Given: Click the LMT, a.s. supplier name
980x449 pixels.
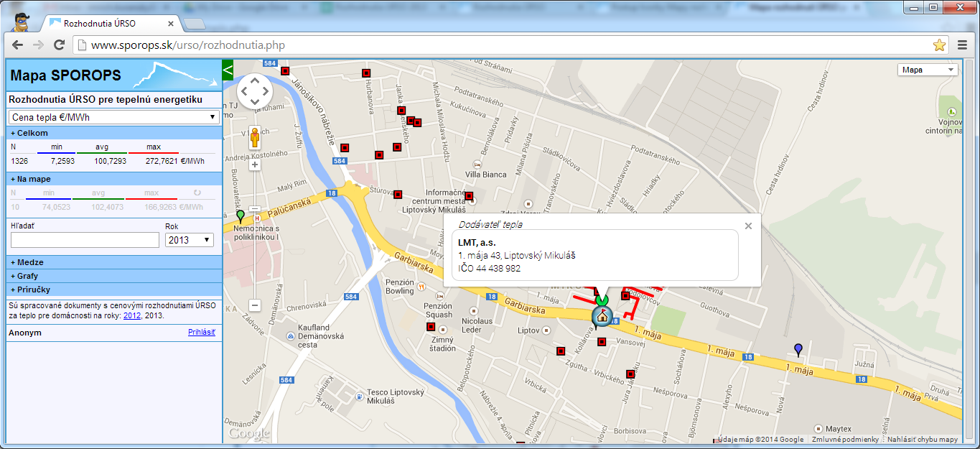Looking at the screenshot, I should [477, 242].
